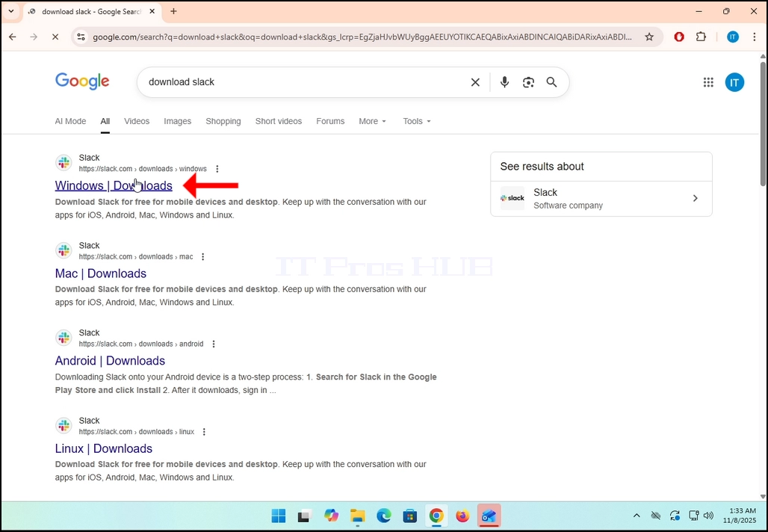The width and height of the screenshot is (768, 532).
Task: Open the Extensions puzzle icon
Action: tap(701, 37)
